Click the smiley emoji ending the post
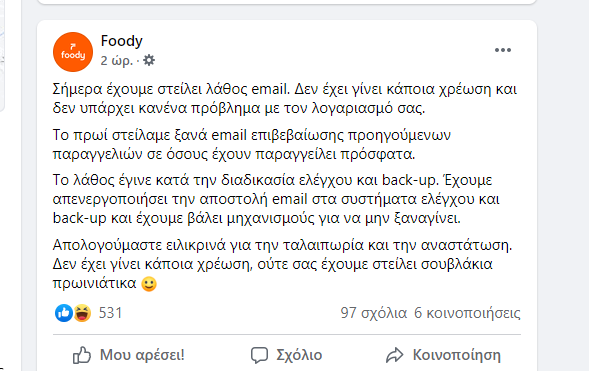Screen dimensions: 589x371 [149, 284]
